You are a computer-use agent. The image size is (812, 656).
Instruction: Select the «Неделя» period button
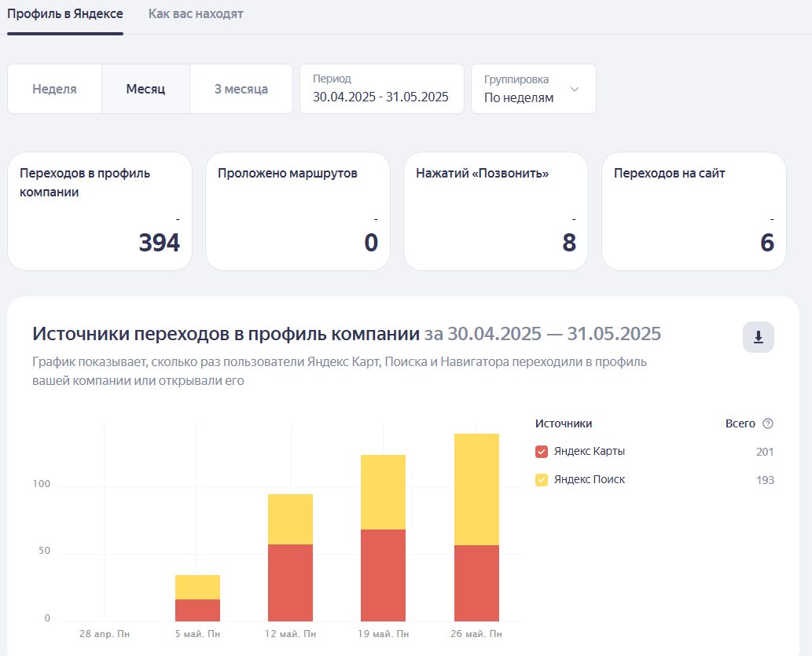click(54, 89)
